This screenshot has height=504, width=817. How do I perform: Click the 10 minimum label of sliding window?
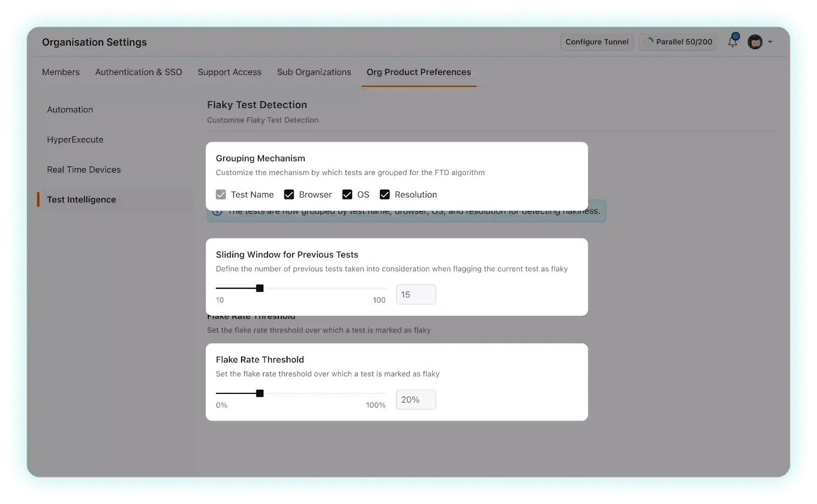click(220, 300)
